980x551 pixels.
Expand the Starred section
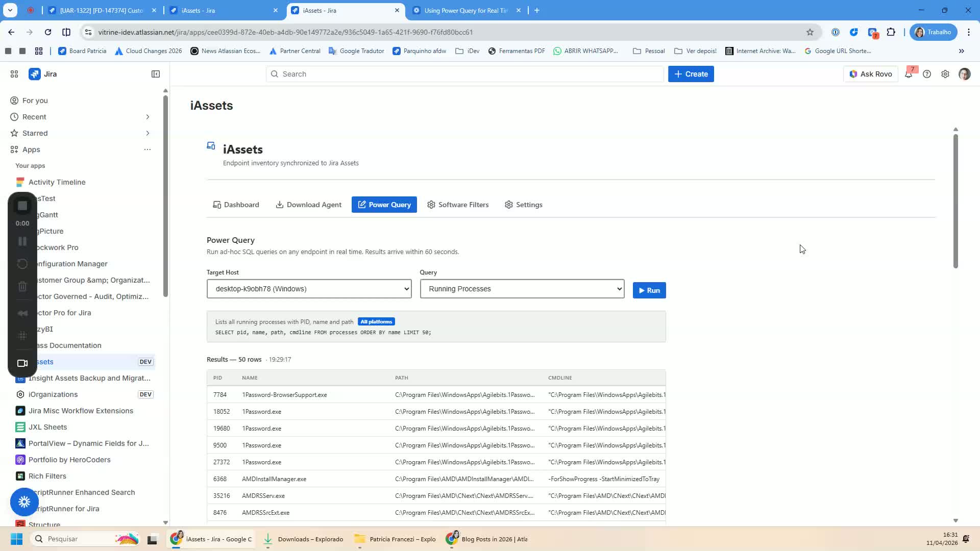pos(148,133)
